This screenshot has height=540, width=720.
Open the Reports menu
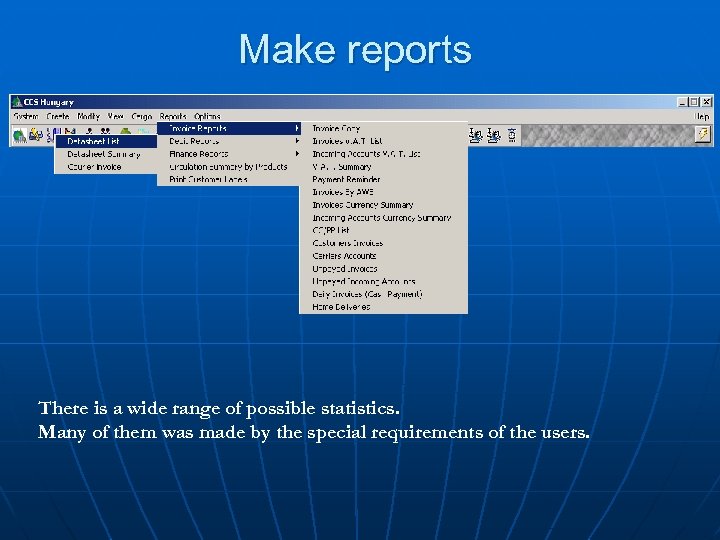tap(173, 116)
